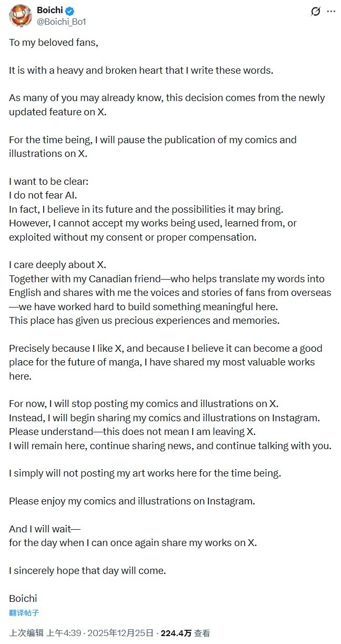Click the @Boichi_Bo1 handle
The width and height of the screenshot is (341, 644).
click(x=61, y=22)
